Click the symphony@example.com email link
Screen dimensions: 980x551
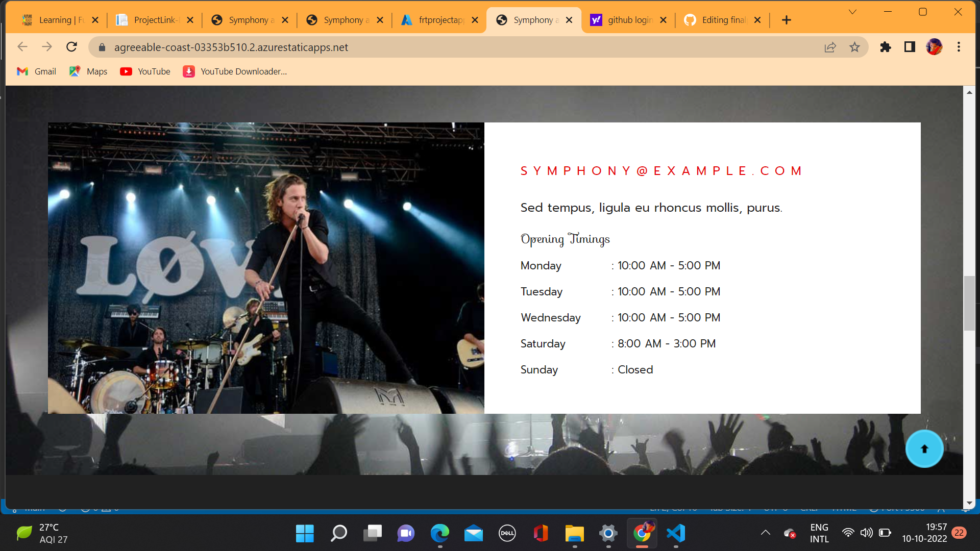click(661, 171)
